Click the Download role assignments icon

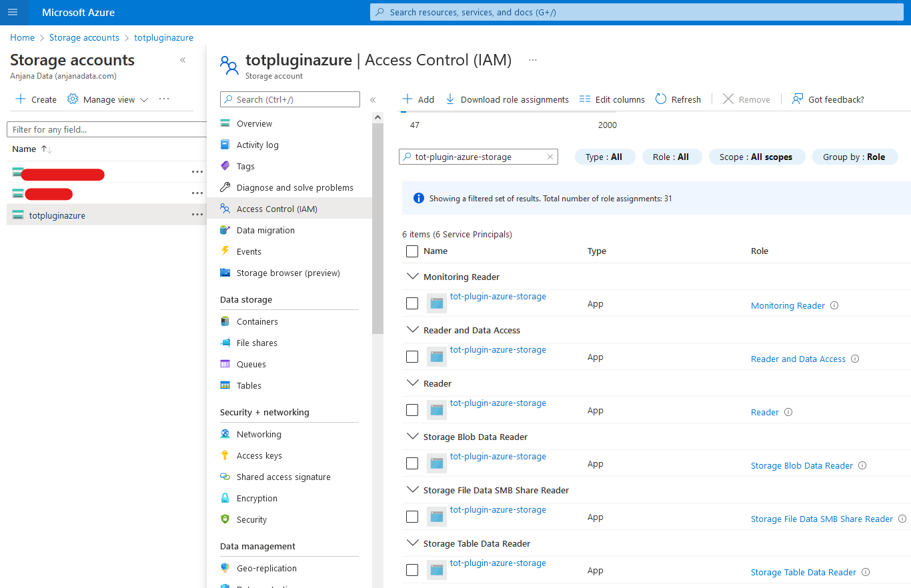point(450,99)
